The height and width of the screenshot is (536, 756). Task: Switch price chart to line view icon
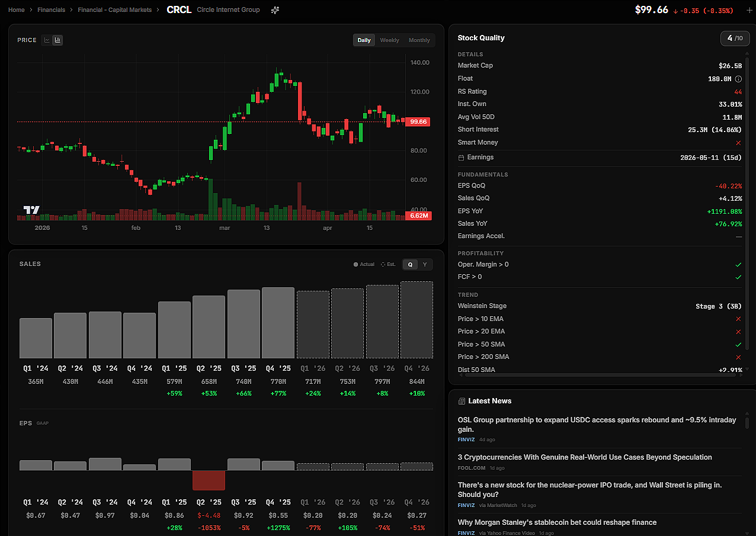point(47,40)
